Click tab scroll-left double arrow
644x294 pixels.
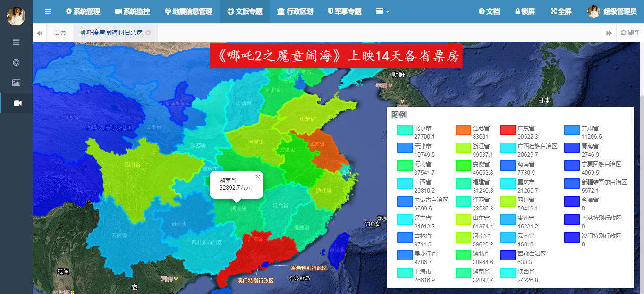coord(40,33)
